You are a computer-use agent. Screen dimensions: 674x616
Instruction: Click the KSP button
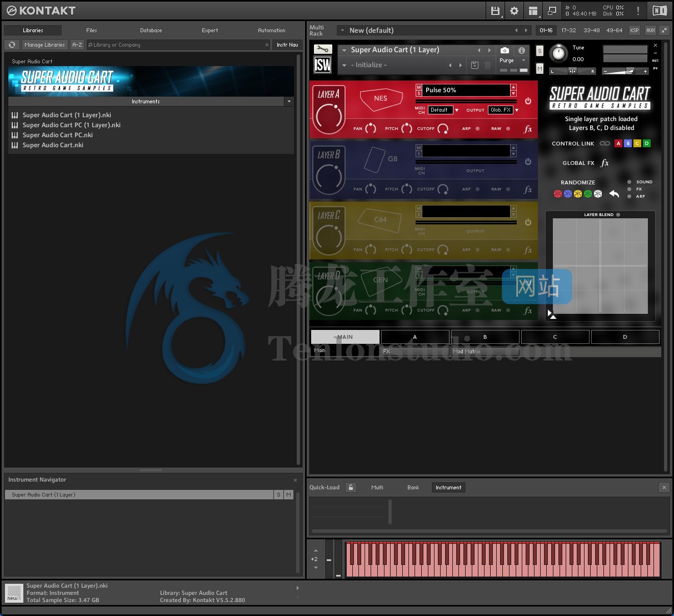pos(635,31)
